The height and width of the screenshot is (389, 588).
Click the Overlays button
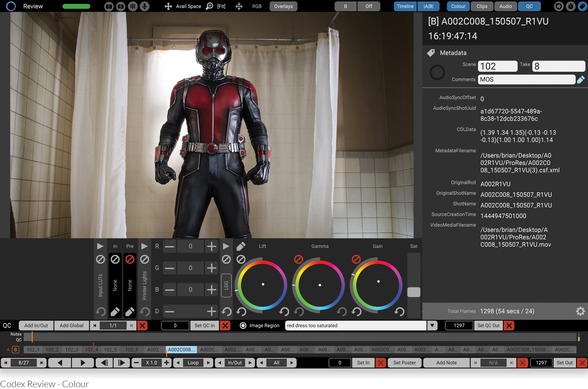tap(283, 6)
